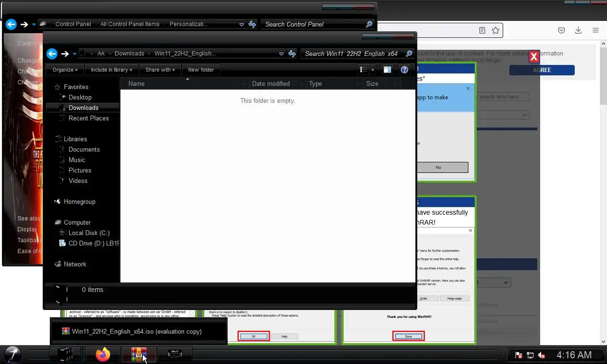Open recent pages dropdown in Control Panel window

click(x=34, y=24)
